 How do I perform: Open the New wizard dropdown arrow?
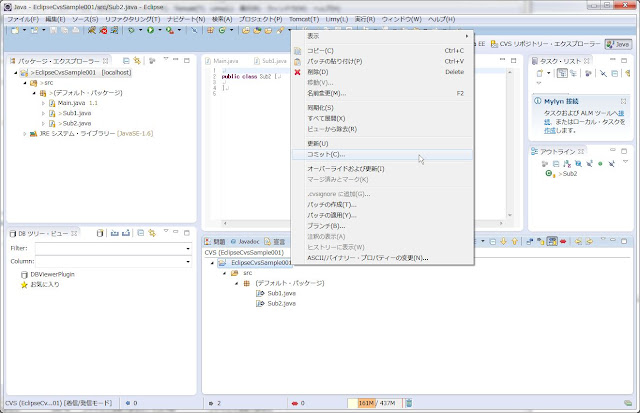tap(24, 30)
